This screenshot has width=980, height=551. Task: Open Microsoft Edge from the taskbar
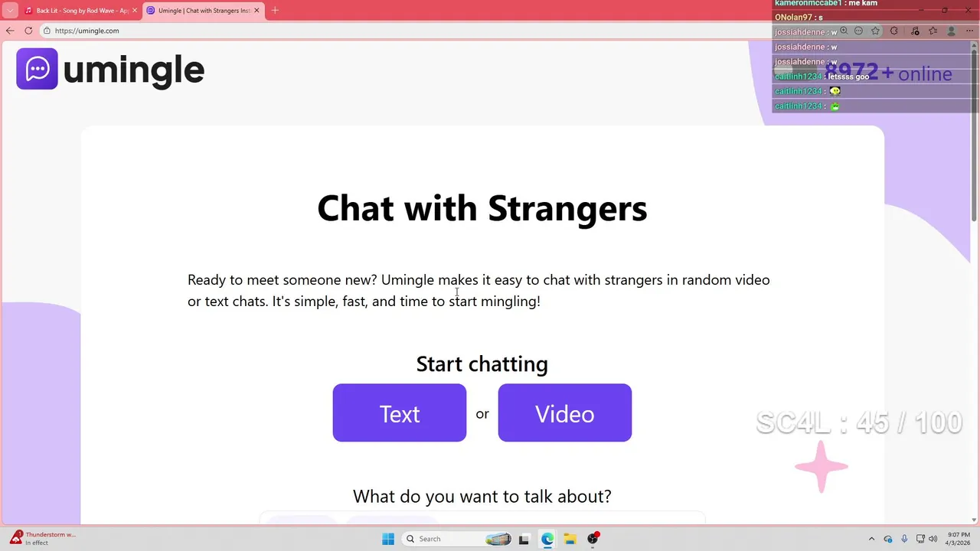pyautogui.click(x=547, y=539)
